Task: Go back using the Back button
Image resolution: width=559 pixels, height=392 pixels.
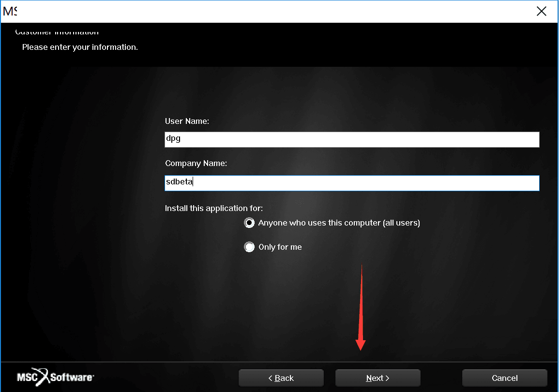Action: point(281,378)
